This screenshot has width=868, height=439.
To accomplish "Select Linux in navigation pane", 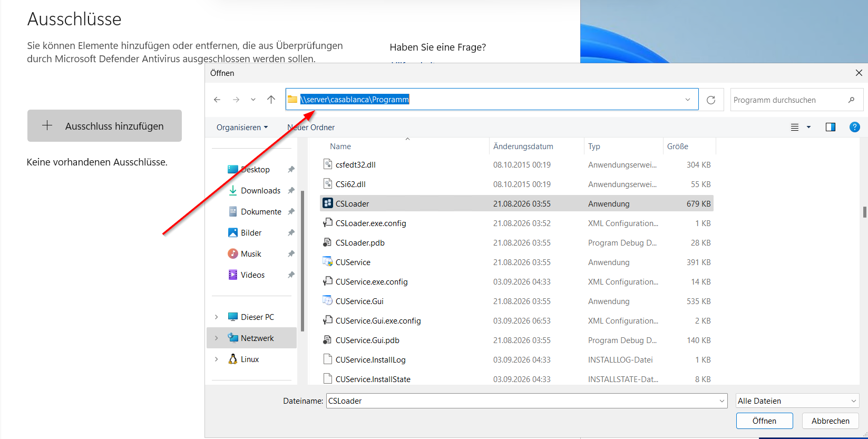I will pyautogui.click(x=250, y=359).
